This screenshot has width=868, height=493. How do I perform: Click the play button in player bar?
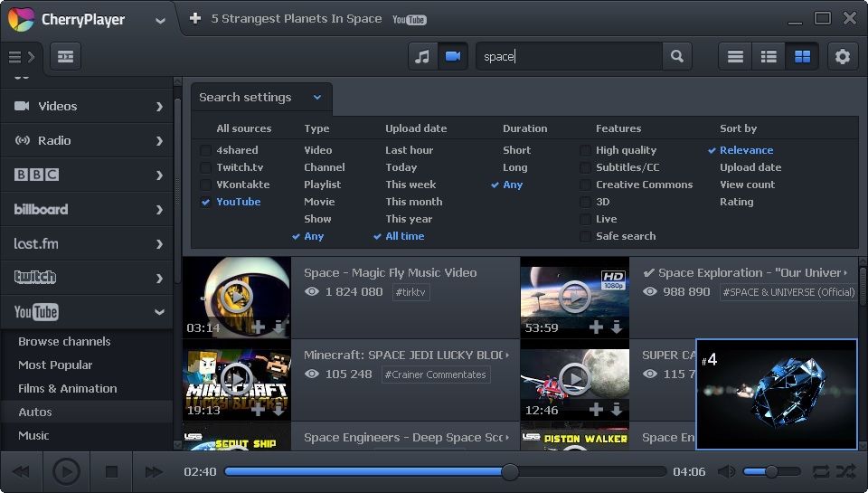(66, 471)
